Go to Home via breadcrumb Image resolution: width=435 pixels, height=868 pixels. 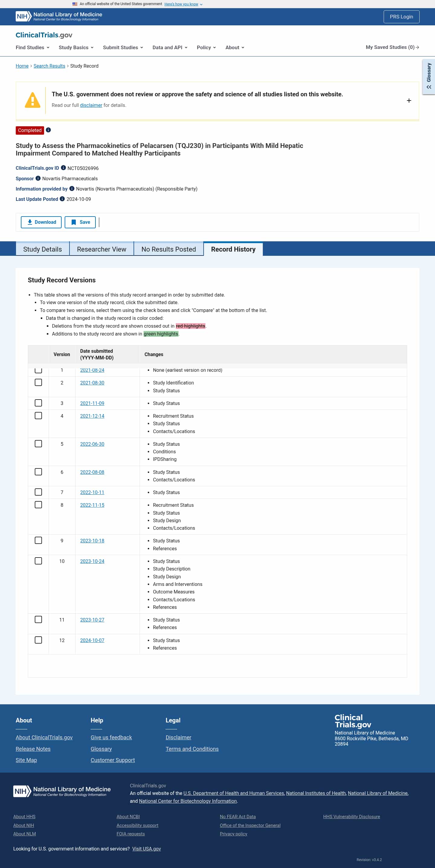[x=22, y=66]
